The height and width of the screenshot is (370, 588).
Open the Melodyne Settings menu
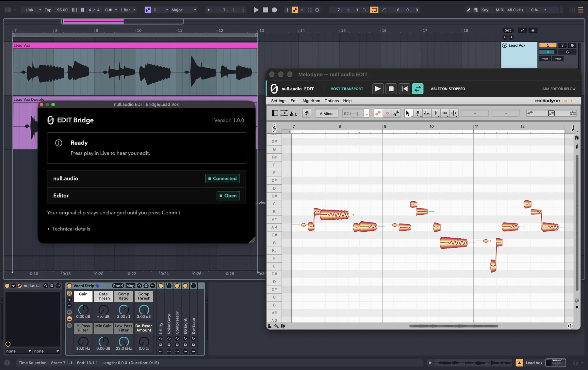click(x=279, y=101)
